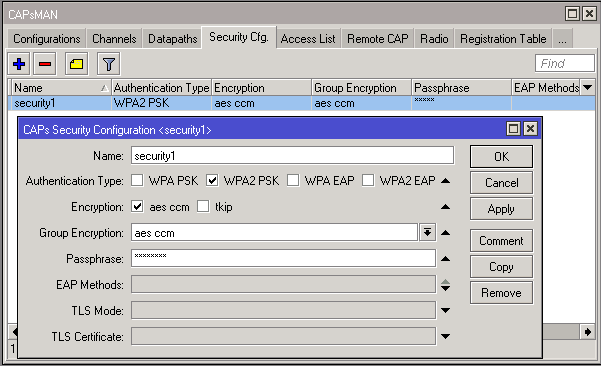Switch to the Datapaths tab
601x366 pixels.
[x=172, y=39]
